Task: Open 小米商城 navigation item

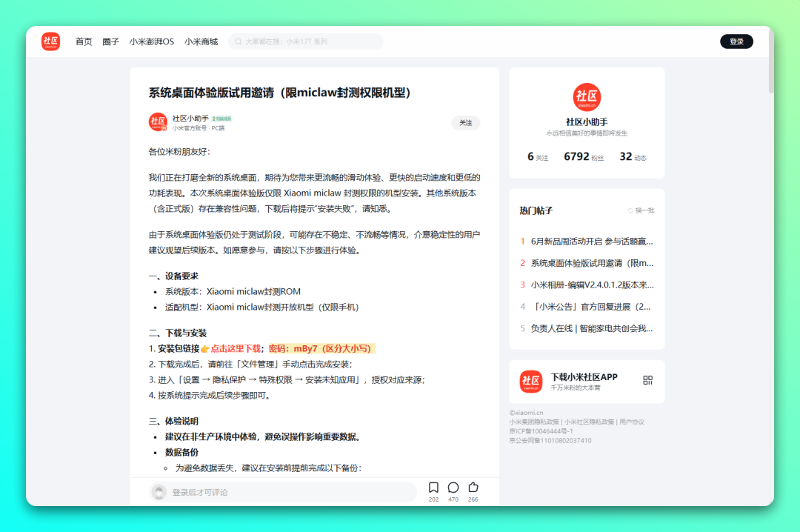Action: pos(201,42)
